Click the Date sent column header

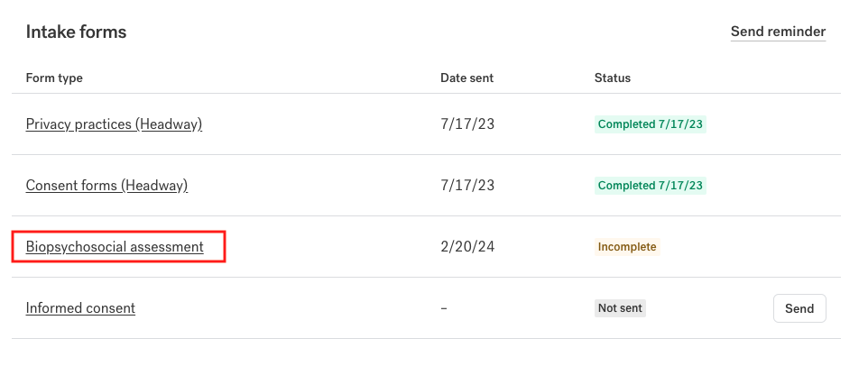coord(466,78)
